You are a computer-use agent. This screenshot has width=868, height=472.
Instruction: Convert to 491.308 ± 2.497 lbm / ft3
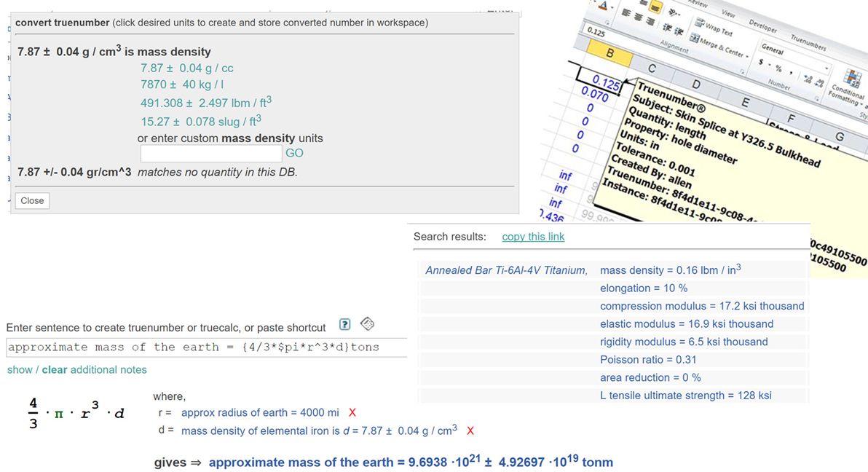pos(206,103)
